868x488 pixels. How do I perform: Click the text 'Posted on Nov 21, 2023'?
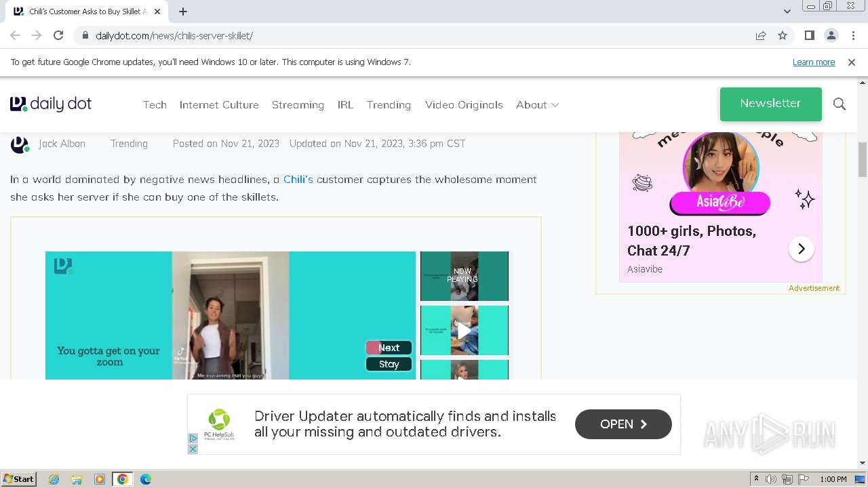226,144
